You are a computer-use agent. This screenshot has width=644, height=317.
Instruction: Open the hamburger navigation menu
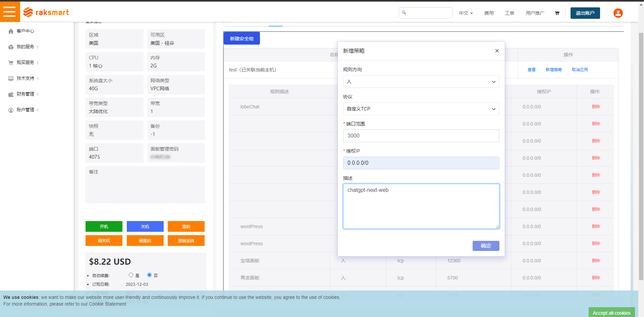point(10,11)
